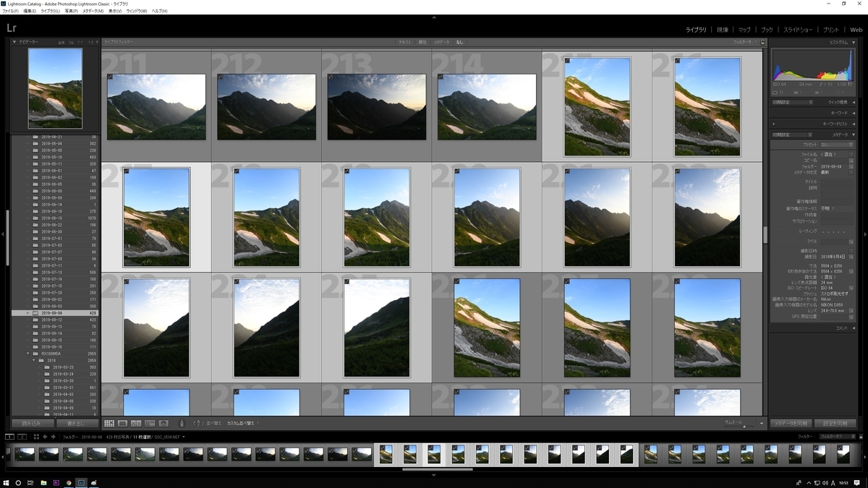The height and width of the screenshot is (488, 868).
Task: Select main window button 1
Action: [x=10, y=437]
